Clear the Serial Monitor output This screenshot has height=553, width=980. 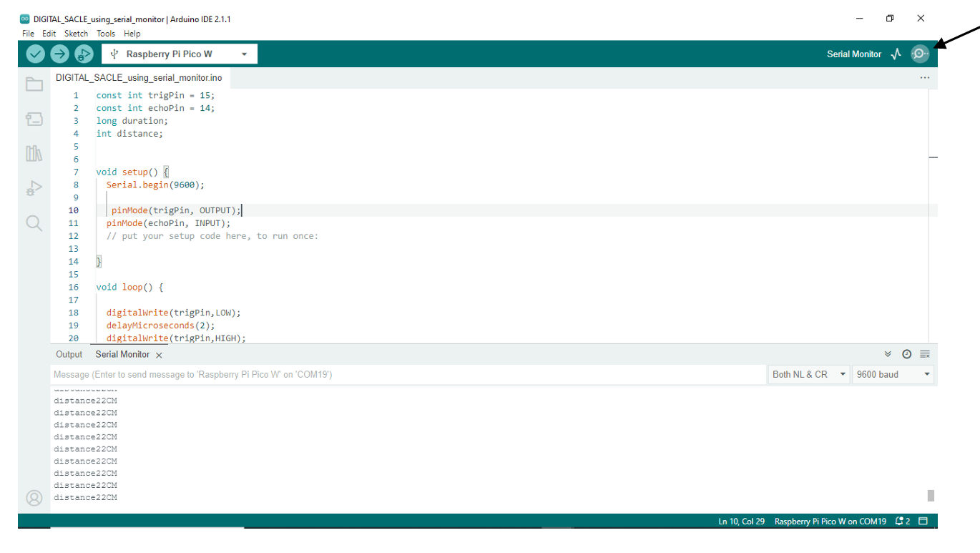(x=925, y=354)
